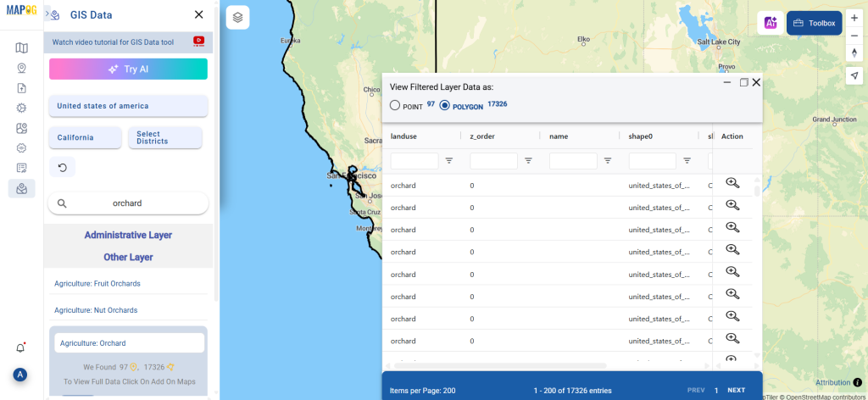This screenshot has width=868, height=400.
Task: Open filter menu for landuse column
Action: 449,160
